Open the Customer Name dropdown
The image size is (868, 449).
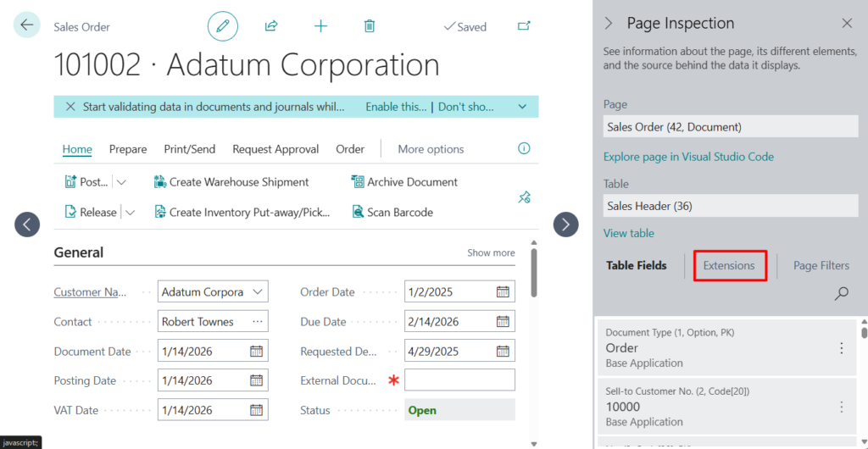click(x=258, y=292)
